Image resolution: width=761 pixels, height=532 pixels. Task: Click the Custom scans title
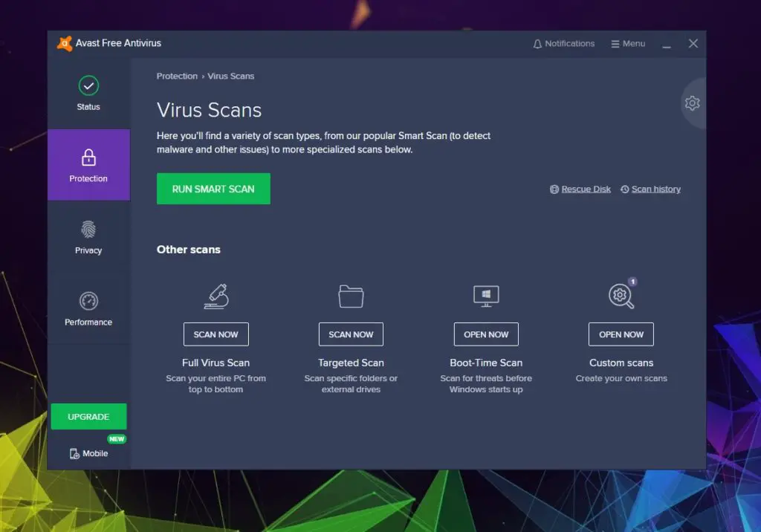tap(621, 363)
